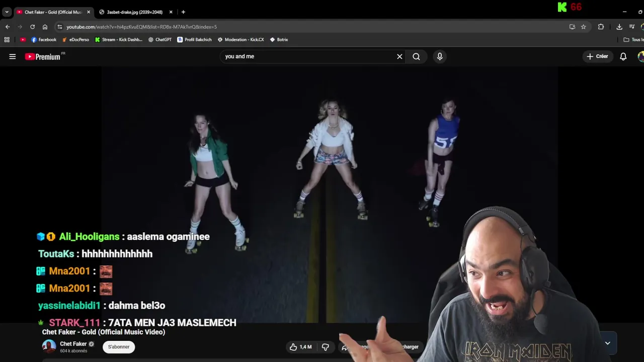Open Stream - Kick Dashboard bookmark

click(x=119, y=40)
